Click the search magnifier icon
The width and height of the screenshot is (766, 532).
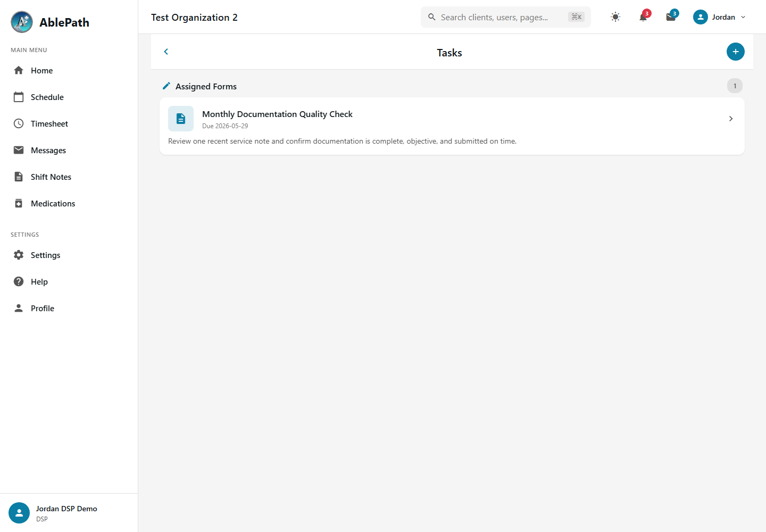(432, 17)
